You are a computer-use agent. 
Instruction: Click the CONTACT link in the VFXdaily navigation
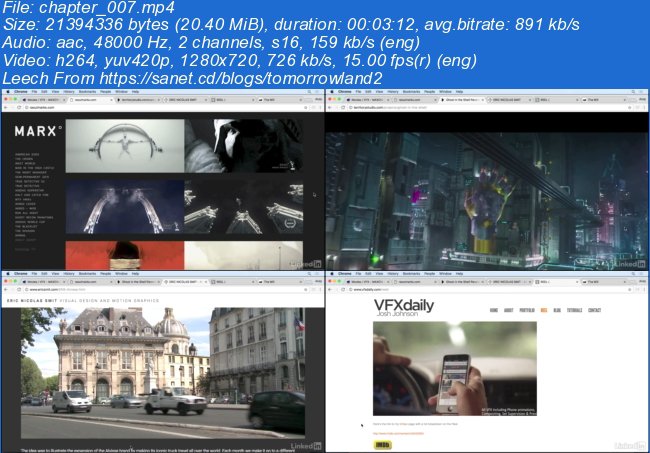tap(594, 310)
